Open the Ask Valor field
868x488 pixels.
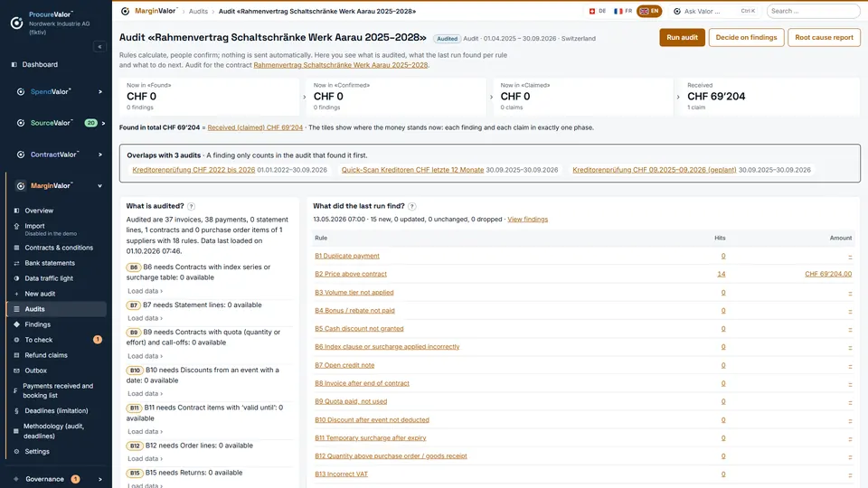(714, 11)
